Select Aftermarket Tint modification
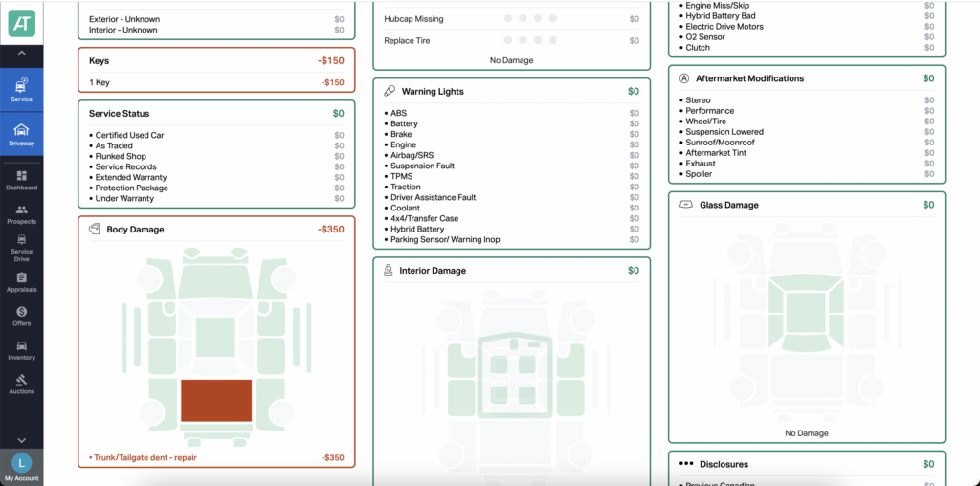The width and height of the screenshot is (980, 486). coord(806,153)
